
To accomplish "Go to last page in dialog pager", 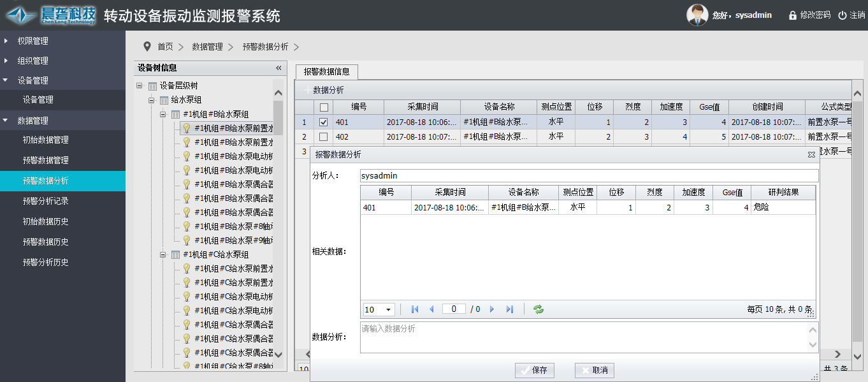I will pos(510,309).
